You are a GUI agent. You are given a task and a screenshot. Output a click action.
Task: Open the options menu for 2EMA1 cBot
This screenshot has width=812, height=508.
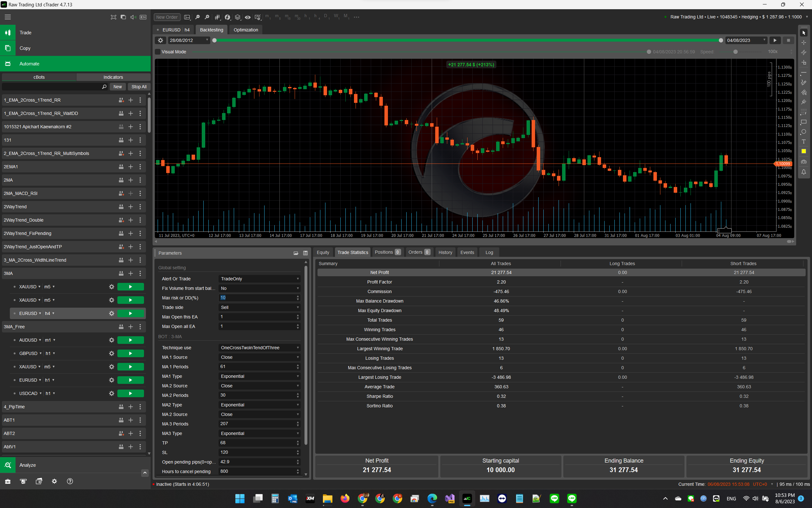click(140, 167)
